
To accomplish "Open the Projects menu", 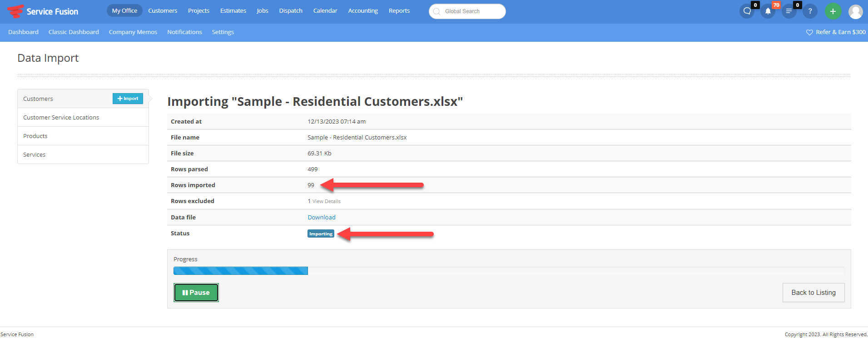I will 198,10.
